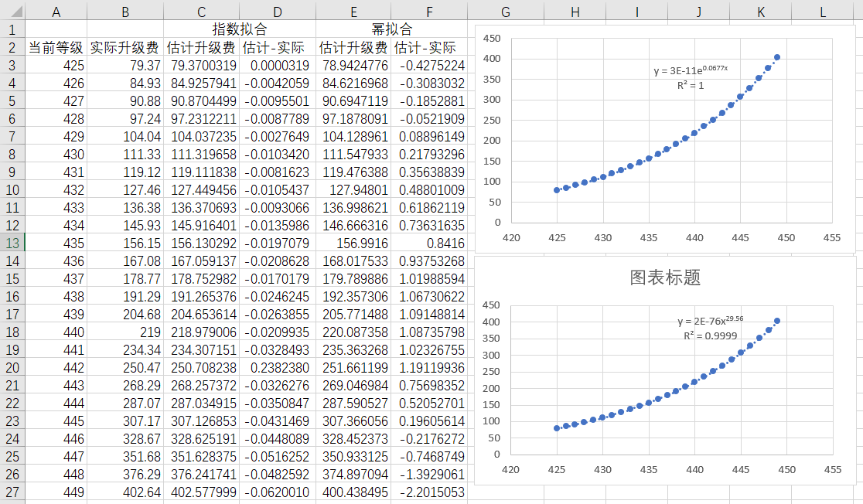The width and height of the screenshot is (863, 504).
Task: Click cell with 指数拟合 heading
Action: click(x=240, y=29)
